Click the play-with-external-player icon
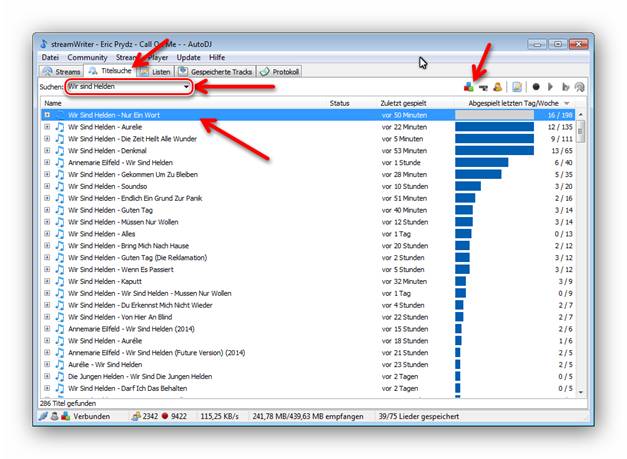This screenshot has width=627, height=459. point(565,87)
